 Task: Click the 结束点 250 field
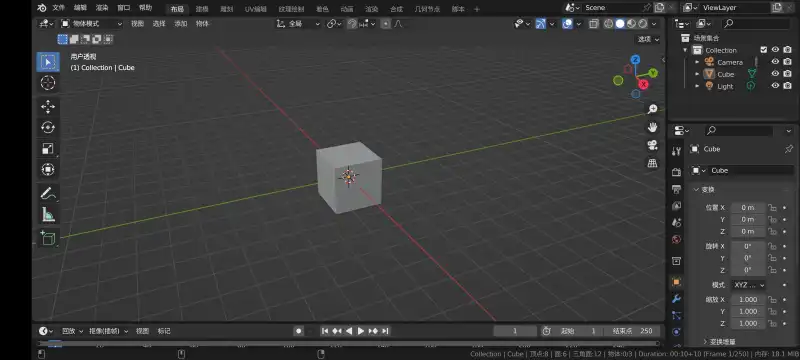click(632, 331)
